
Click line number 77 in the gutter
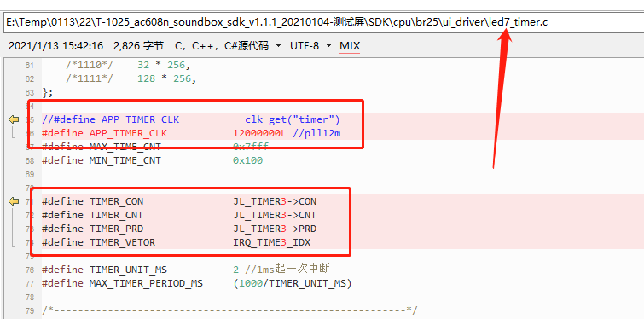30,284
